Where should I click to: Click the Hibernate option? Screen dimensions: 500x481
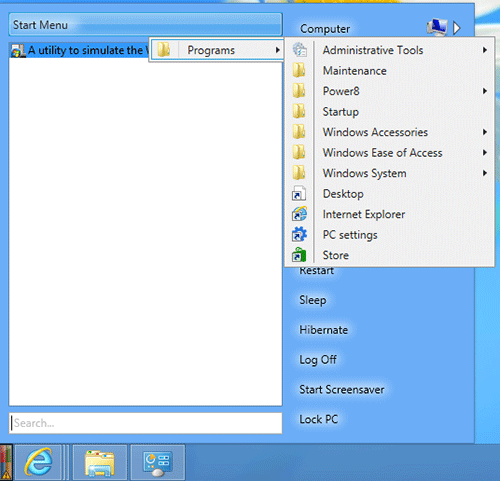point(324,330)
